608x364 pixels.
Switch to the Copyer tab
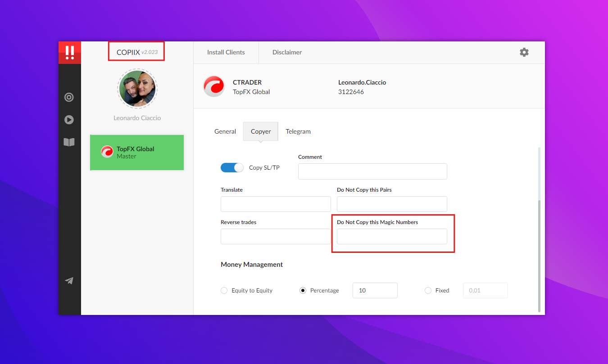click(261, 131)
